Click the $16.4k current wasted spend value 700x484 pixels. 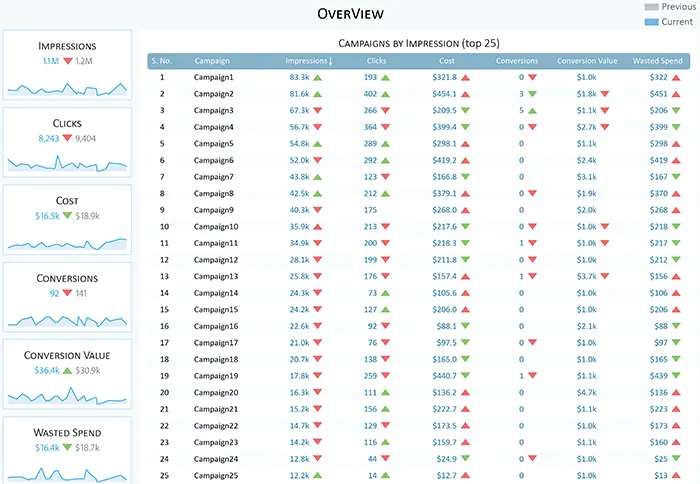point(47,448)
